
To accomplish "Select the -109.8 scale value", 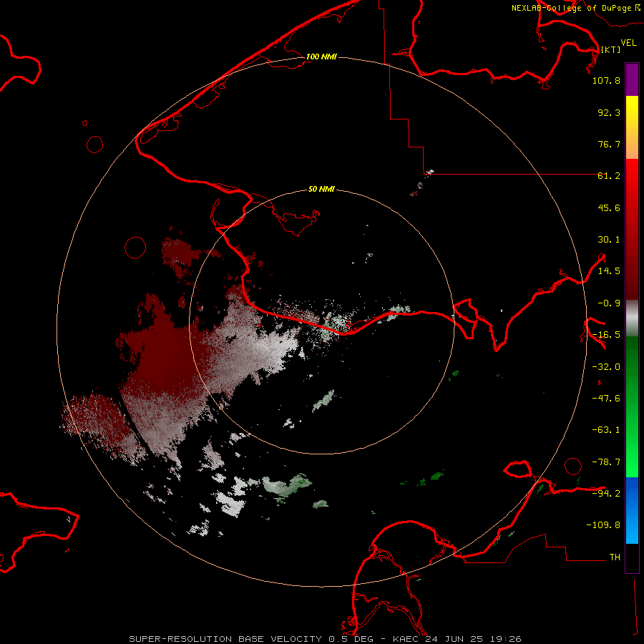I will (x=603, y=525).
